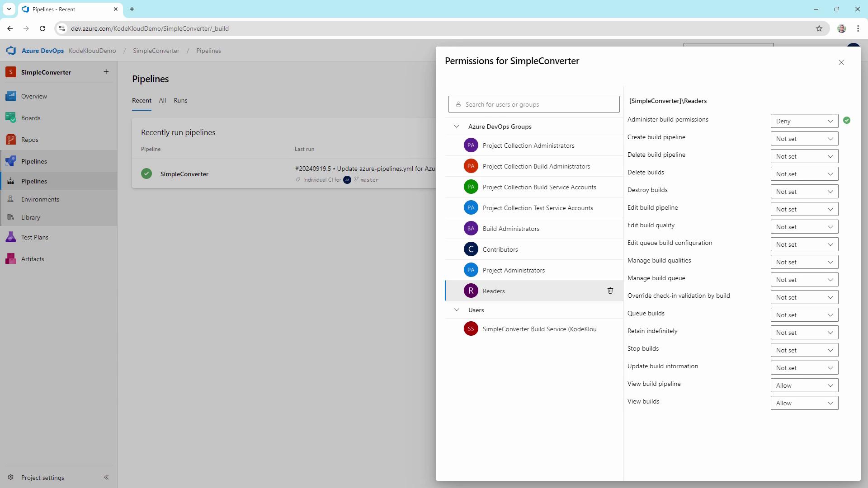Image resolution: width=868 pixels, height=488 pixels.
Task: Open the Queue builds permission dropdown
Action: point(804,315)
